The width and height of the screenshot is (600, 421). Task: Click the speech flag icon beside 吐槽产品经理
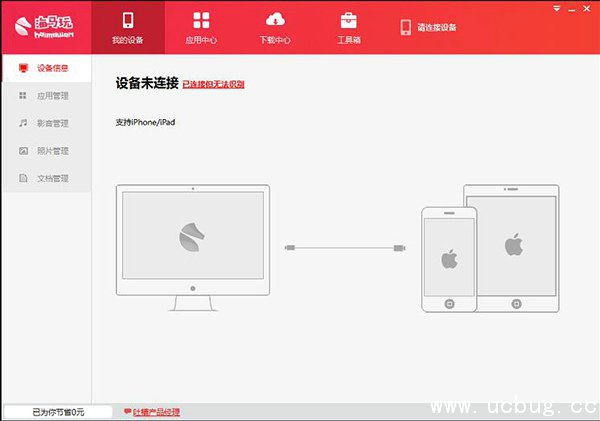click(127, 412)
